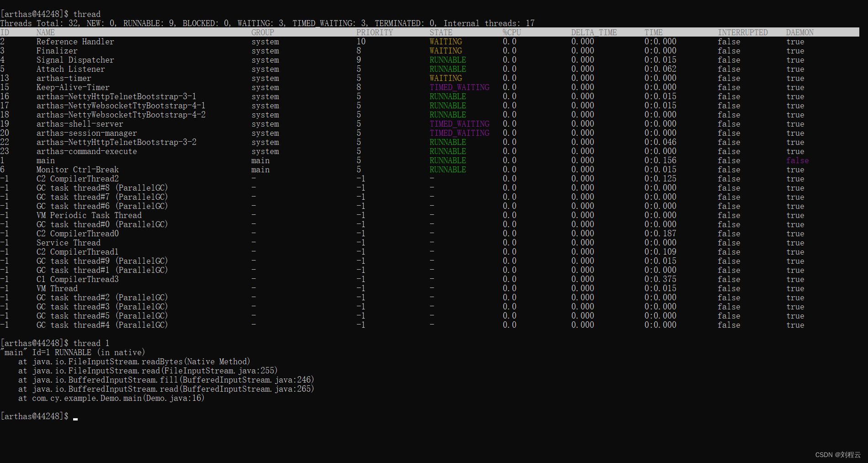Select the NAME column header
868x463 pixels.
click(x=46, y=32)
